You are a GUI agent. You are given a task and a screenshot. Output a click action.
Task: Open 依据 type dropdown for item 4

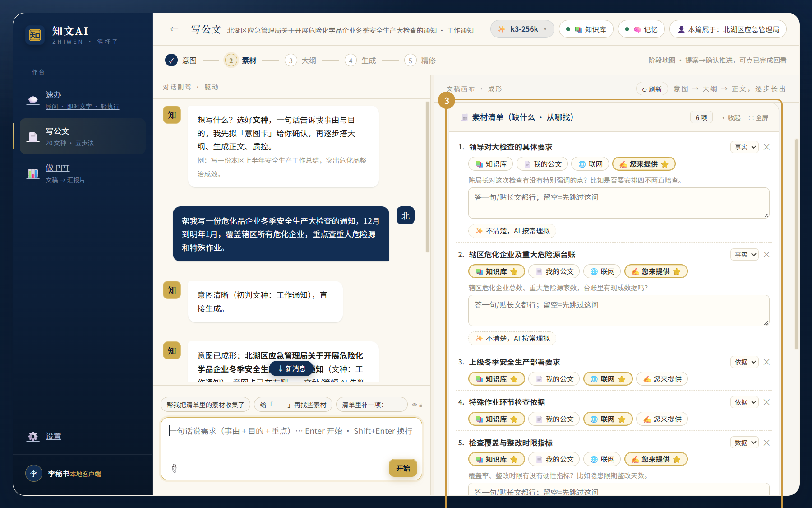click(744, 402)
